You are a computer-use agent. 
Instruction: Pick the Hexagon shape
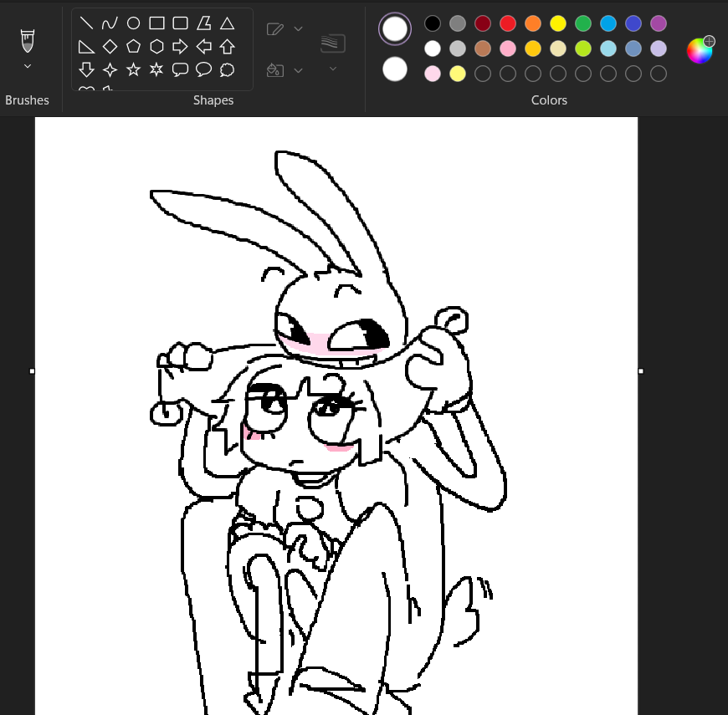(x=157, y=46)
